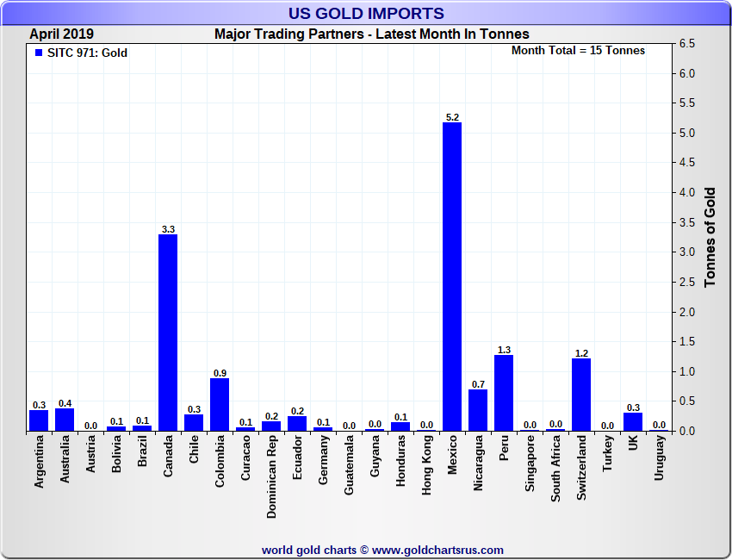The width and height of the screenshot is (732, 560).
Task: Click the blue SITC 971 Gold legend square
Action: 38,53
